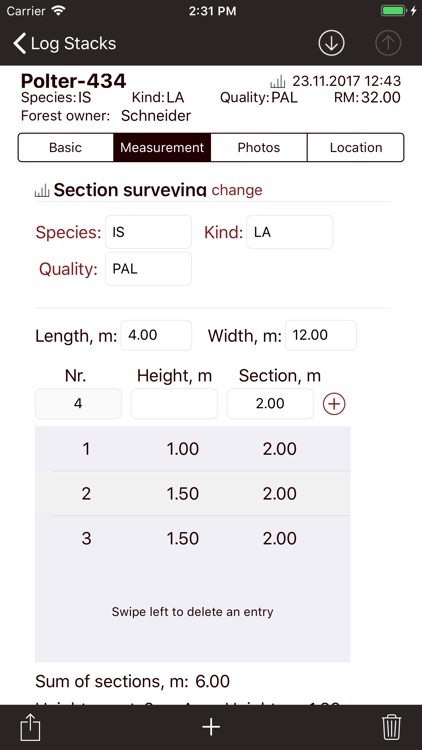The image size is (422, 750).
Task: Go back to Log Stacks
Action: tap(65, 44)
